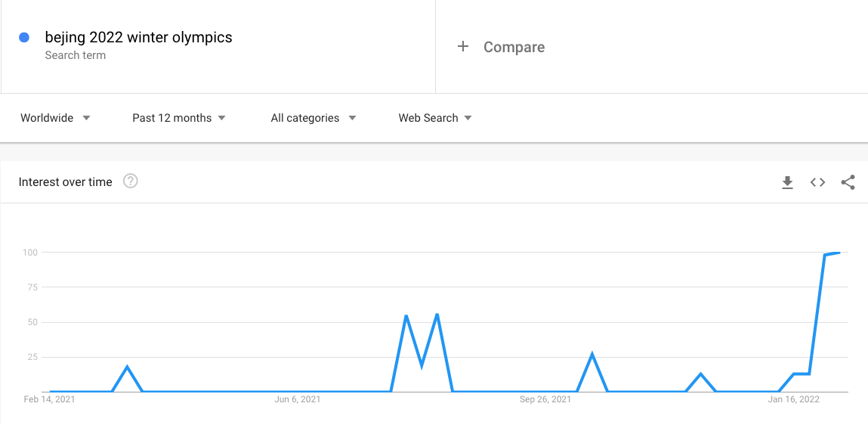The image size is (868, 425).
Task: Click the Sep 26, 2021 date label
Action: pos(545,399)
